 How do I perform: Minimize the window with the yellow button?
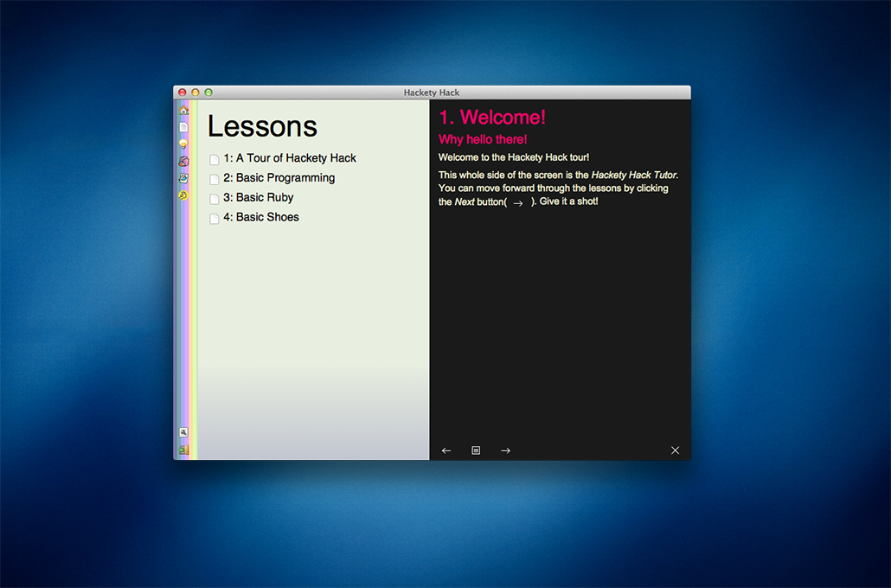pyautogui.click(x=196, y=92)
